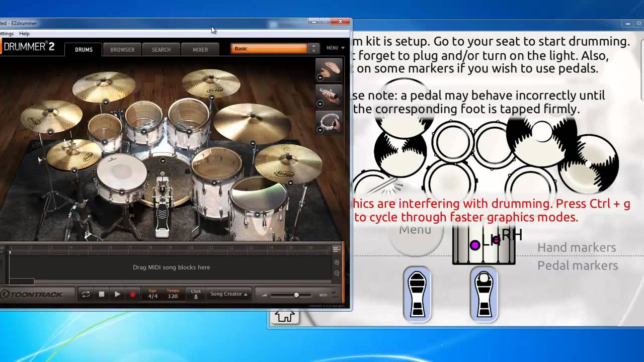Hit the snare drum in EZdrummer kit
The width and height of the screenshot is (644, 362).
(x=121, y=173)
